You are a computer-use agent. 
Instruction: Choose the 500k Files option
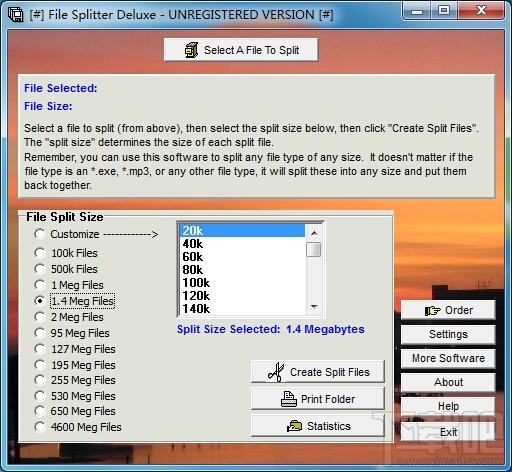[40, 269]
